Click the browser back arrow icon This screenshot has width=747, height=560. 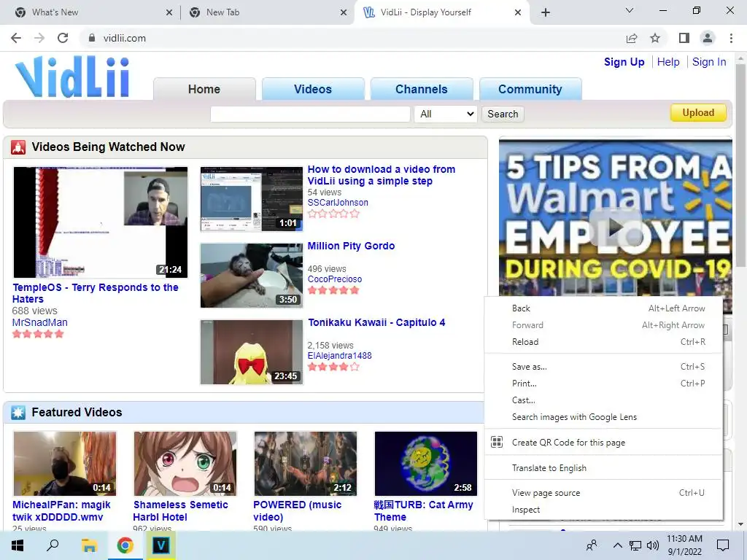[x=16, y=38]
